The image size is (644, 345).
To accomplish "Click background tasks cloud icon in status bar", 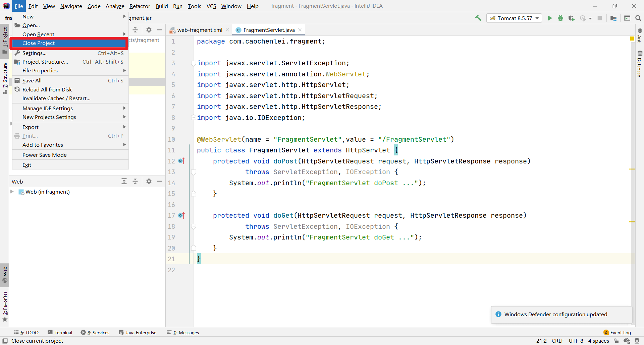I will [x=627, y=341].
